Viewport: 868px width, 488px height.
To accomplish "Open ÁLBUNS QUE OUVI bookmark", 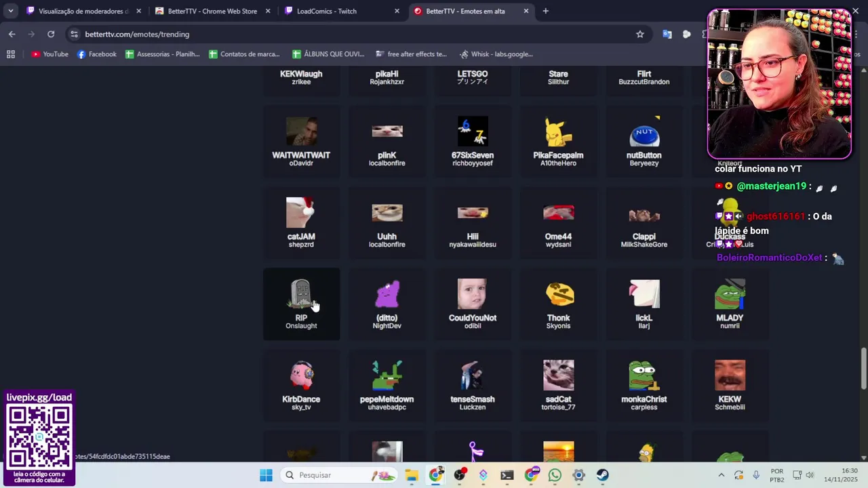I will 328,54.
